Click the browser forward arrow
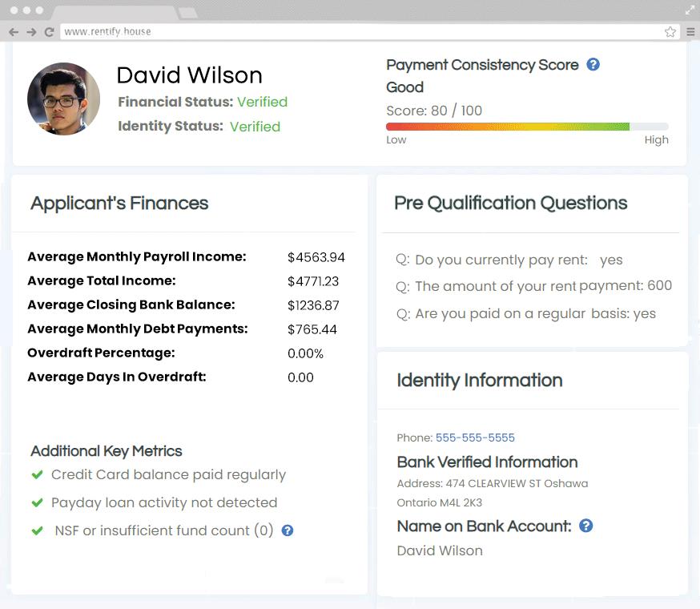The width and height of the screenshot is (700, 609). click(x=31, y=32)
